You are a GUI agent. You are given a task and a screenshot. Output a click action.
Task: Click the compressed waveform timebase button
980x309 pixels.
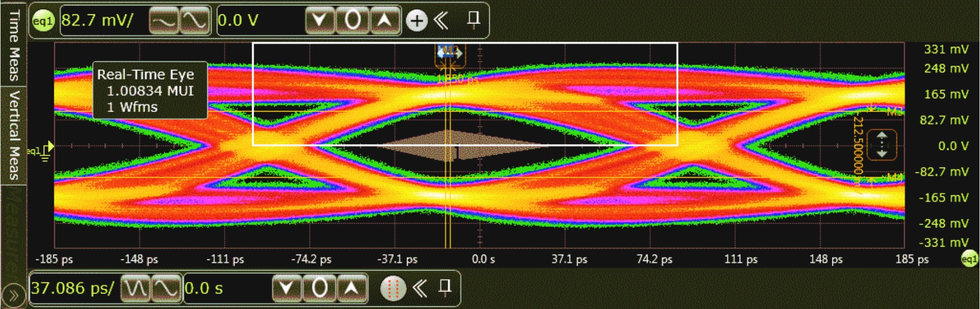click(x=135, y=288)
